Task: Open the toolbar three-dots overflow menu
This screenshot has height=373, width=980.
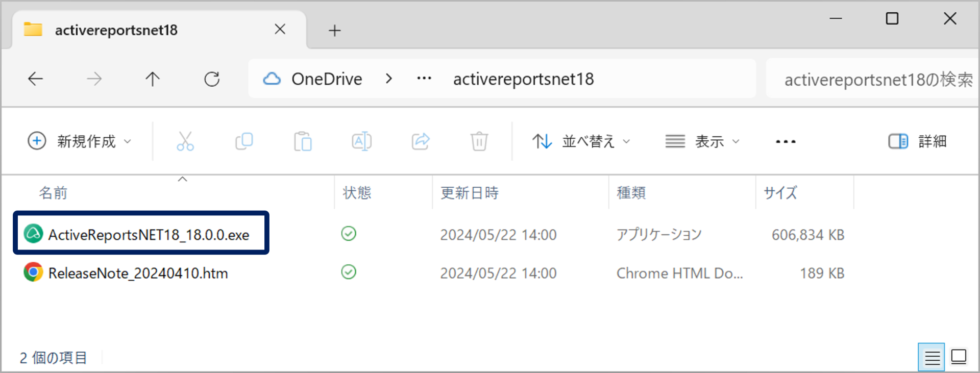Action: point(786,141)
